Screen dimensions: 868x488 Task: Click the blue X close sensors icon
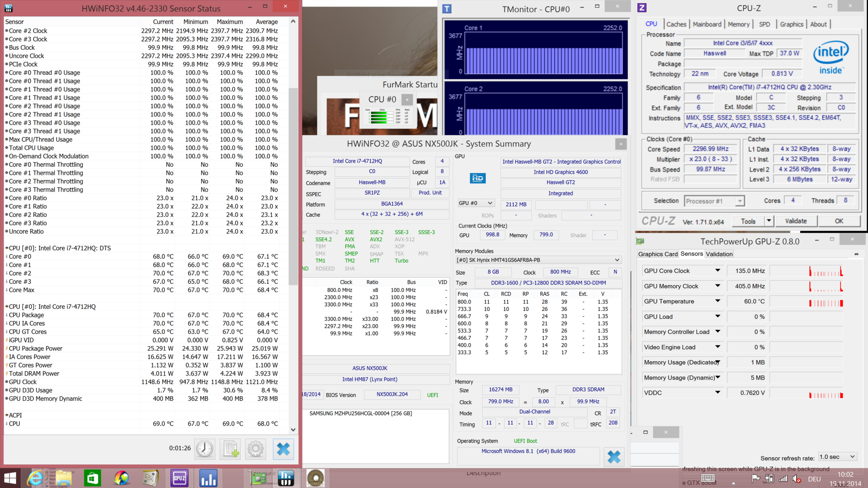(x=283, y=449)
